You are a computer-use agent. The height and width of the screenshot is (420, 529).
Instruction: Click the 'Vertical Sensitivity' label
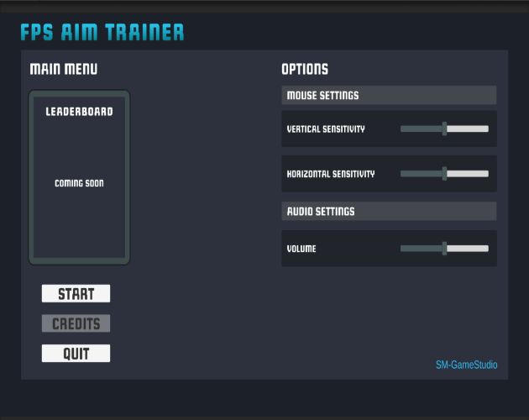click(x=326, y=129)
